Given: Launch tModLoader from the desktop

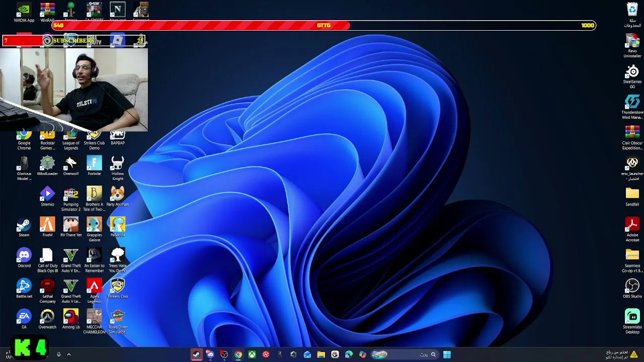Looking at the screenshot, I should [x=47, y=166].
